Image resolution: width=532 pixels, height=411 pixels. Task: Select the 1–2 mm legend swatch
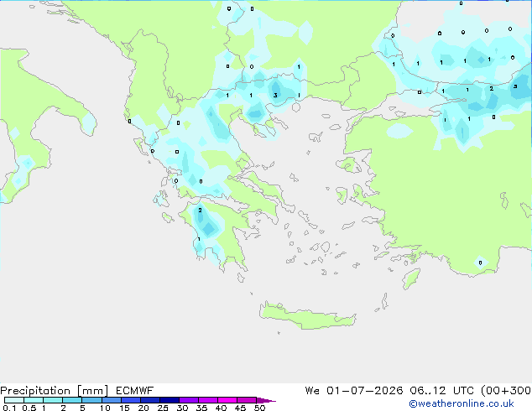53,400
